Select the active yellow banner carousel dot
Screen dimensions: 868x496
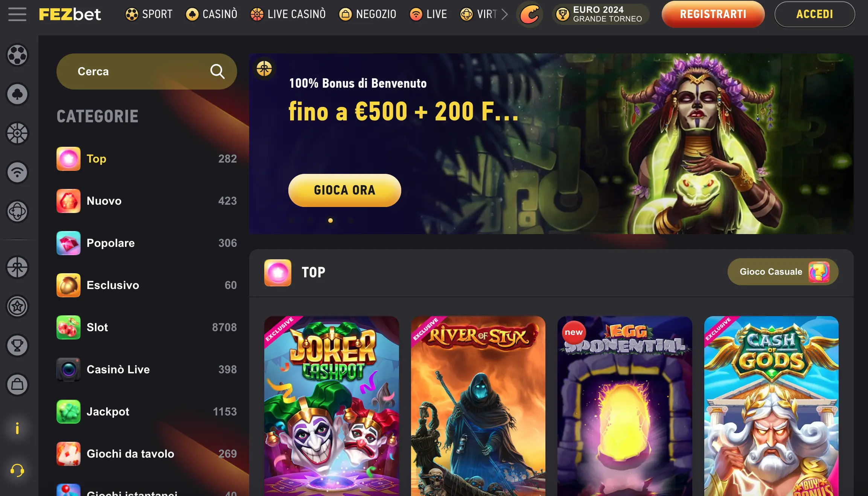click(x=330, y=221)
